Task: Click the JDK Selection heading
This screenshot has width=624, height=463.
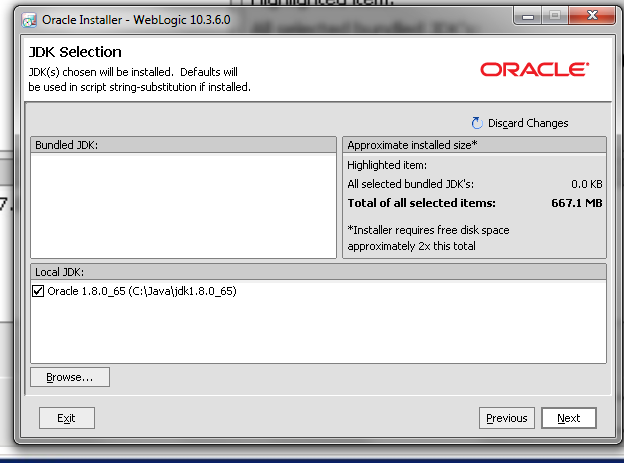Action: (75, 52)
